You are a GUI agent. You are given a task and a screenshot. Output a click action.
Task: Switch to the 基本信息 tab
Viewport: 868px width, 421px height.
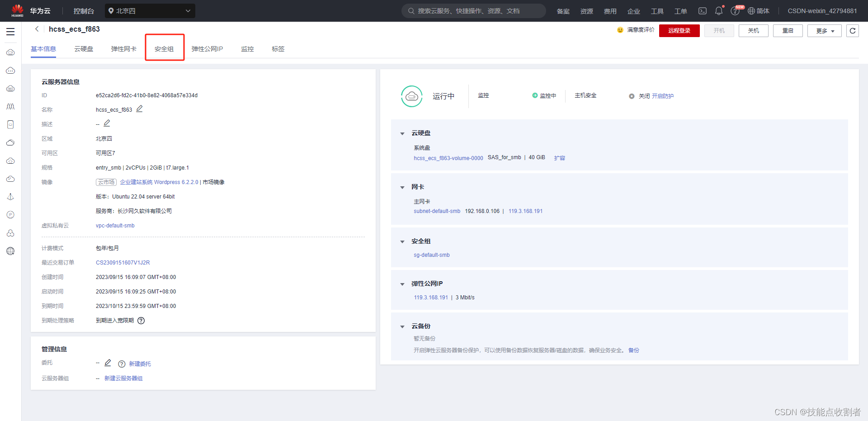(x=43, y=49)
